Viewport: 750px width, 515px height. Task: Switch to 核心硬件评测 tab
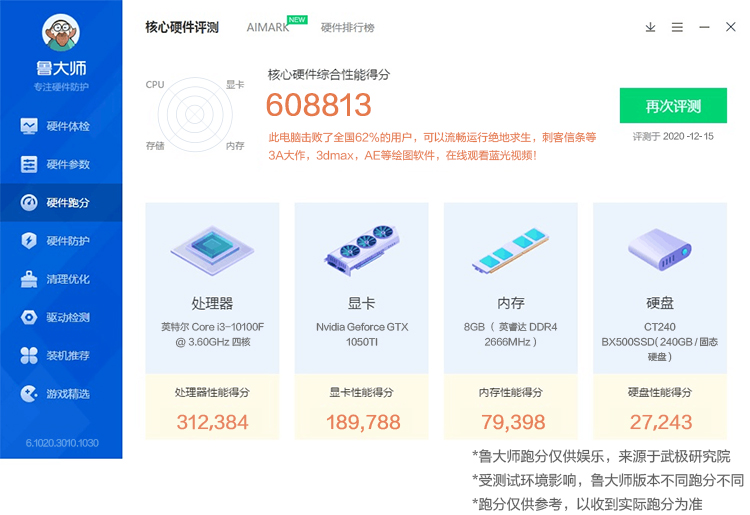coord(182,27)
